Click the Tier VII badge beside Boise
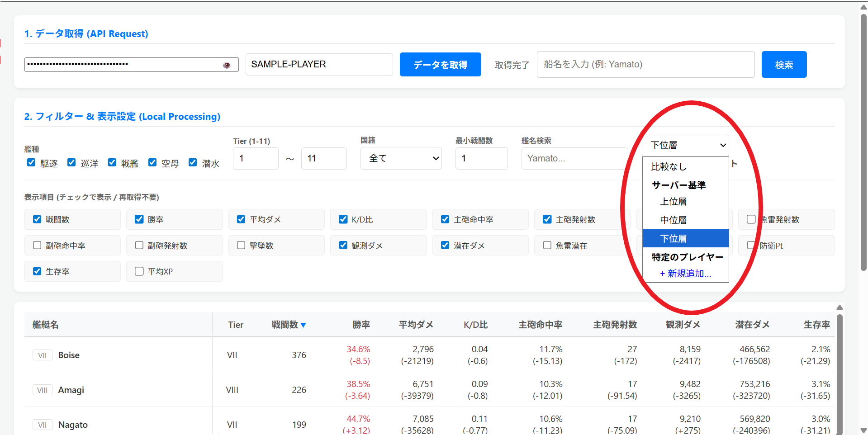The image size is (868, 435). click(x=43, y=355)
